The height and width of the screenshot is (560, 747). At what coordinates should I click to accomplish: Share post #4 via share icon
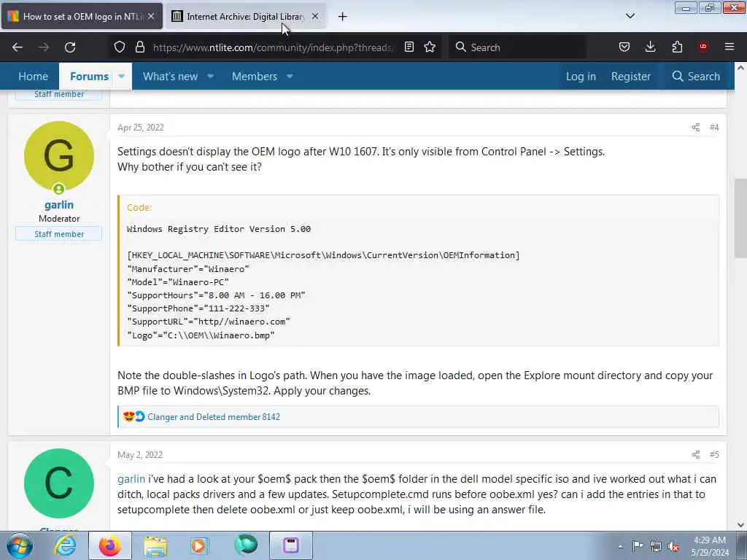click(x=695, y=127)
